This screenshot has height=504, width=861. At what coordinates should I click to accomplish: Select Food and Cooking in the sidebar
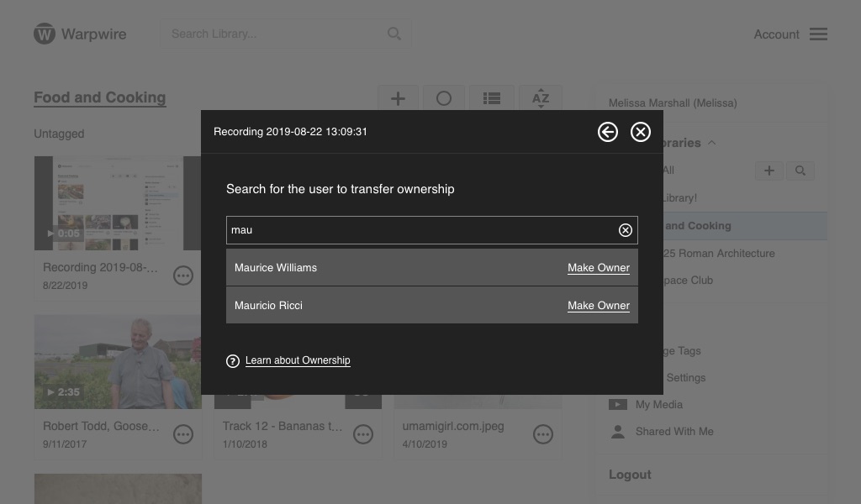[745, 226]
